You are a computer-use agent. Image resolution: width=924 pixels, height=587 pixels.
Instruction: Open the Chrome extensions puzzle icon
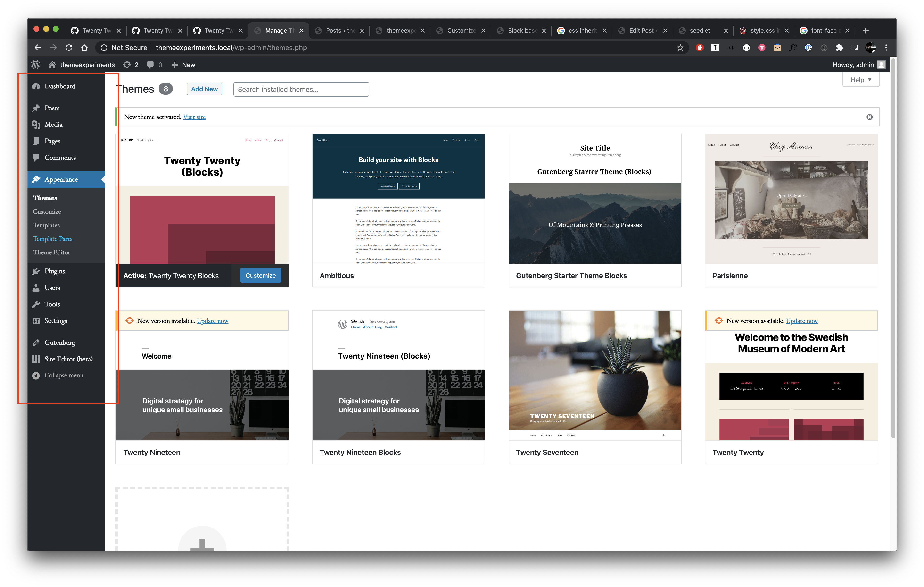[x=839, y=48]
